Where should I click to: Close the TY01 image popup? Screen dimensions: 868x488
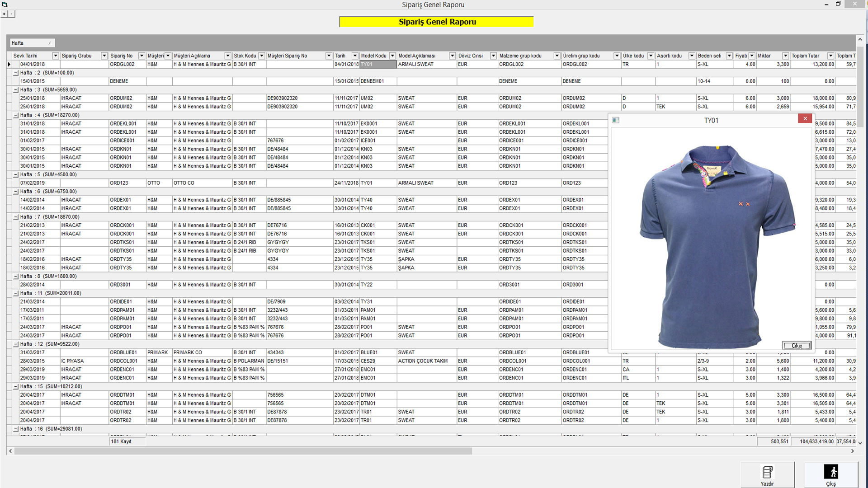click(805, 118)
